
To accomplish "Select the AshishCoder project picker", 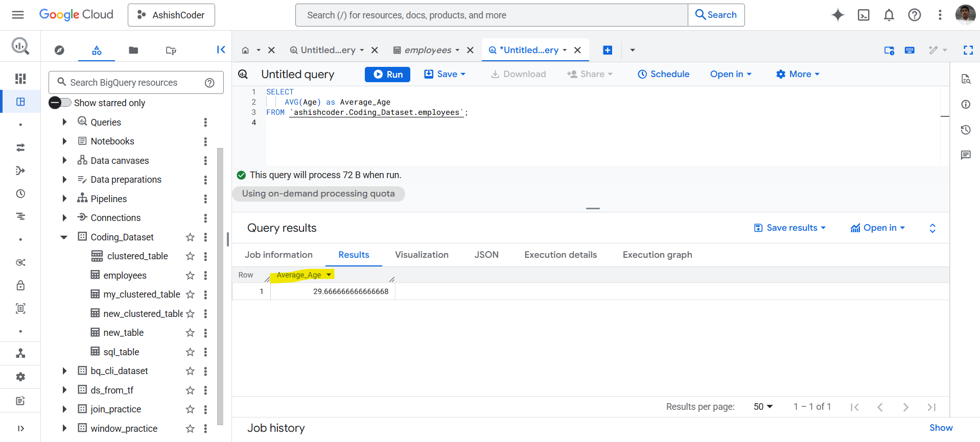I will coord(171,15).
